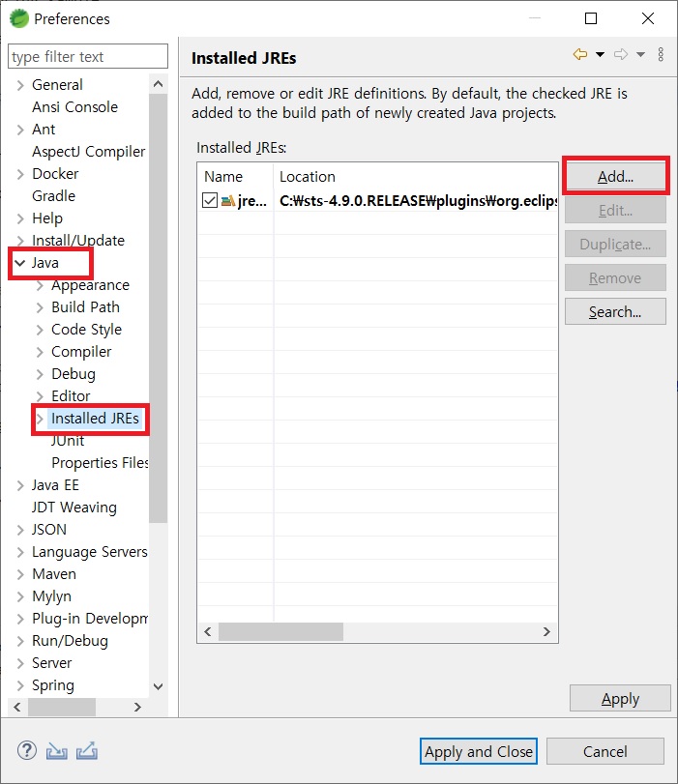Click the Search... button
This screenshot has height=784, width=678.
click(x=615, y=311)
